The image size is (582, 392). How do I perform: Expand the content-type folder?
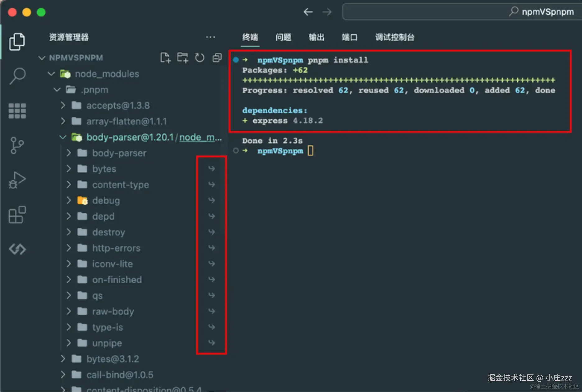[x=69, y=185]
